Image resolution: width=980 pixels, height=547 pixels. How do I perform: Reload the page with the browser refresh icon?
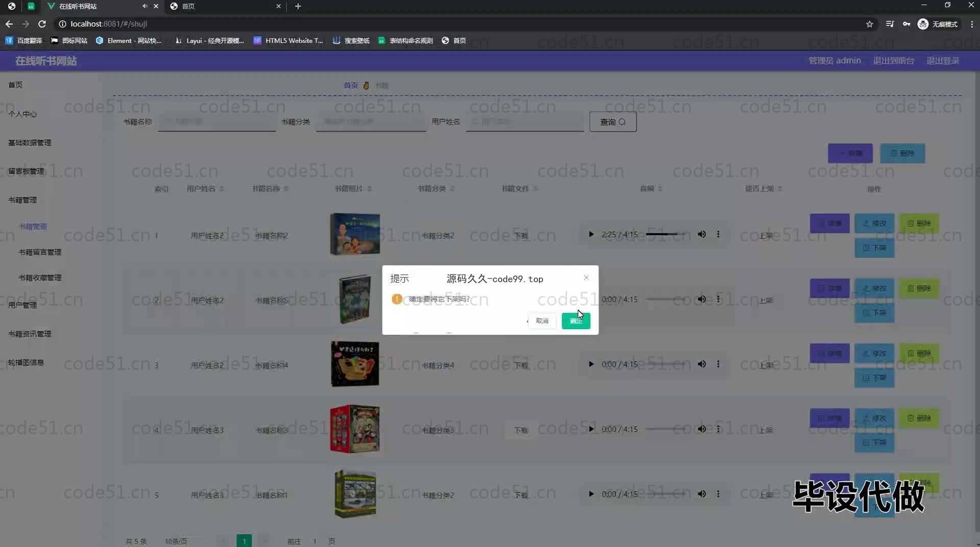pyautogui.click(x=42, y=24)
